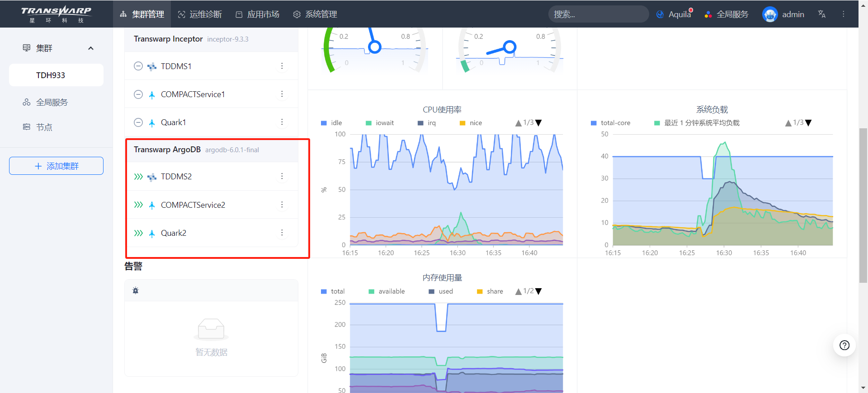Open TDDMS2 more-actions menu

click(x=282, y=176)
